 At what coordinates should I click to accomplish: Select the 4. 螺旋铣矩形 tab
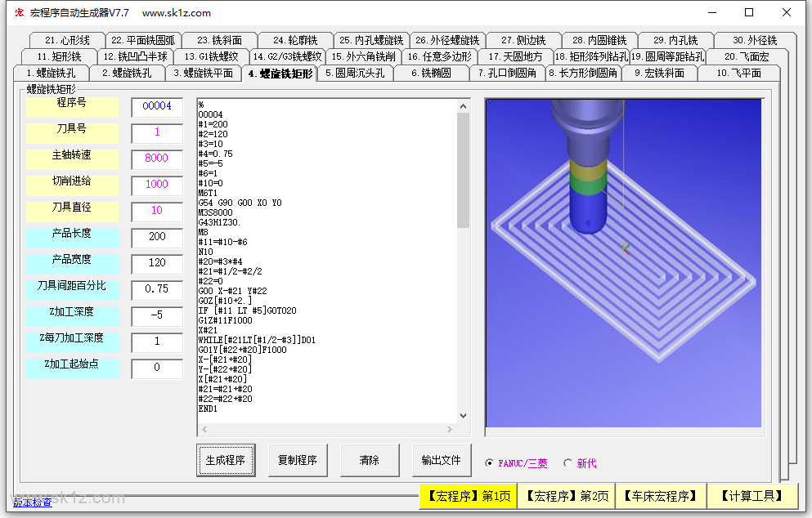click(280, 74)
